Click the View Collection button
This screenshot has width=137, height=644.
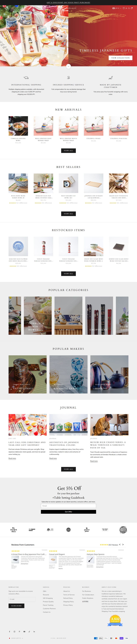click(120, 58)
